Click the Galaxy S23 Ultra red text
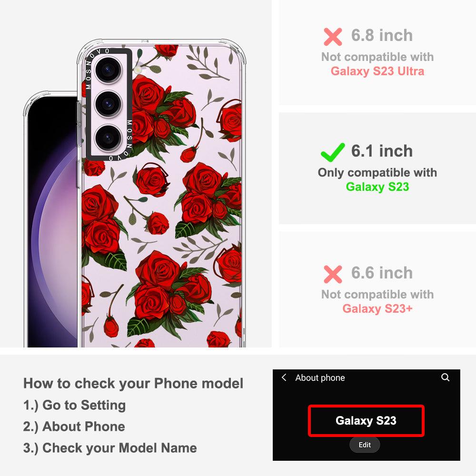 point(377,71)
